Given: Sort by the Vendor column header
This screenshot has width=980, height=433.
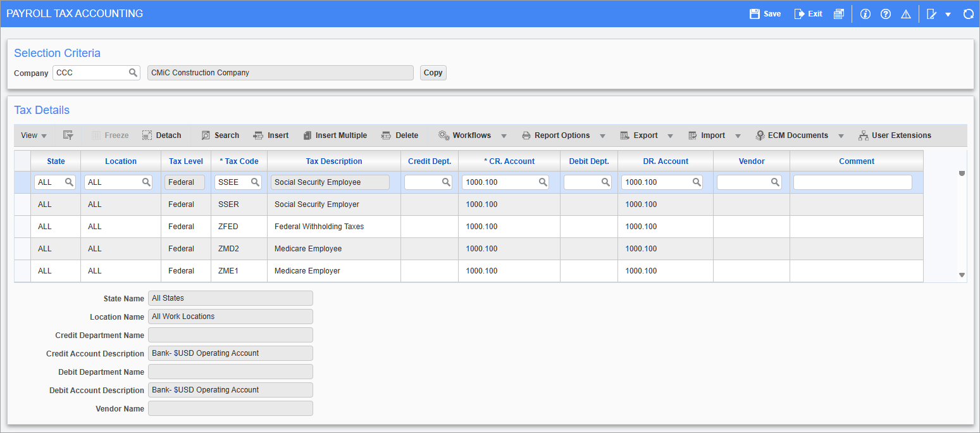Looking at the screenshot, I should [x=752, y=161].
